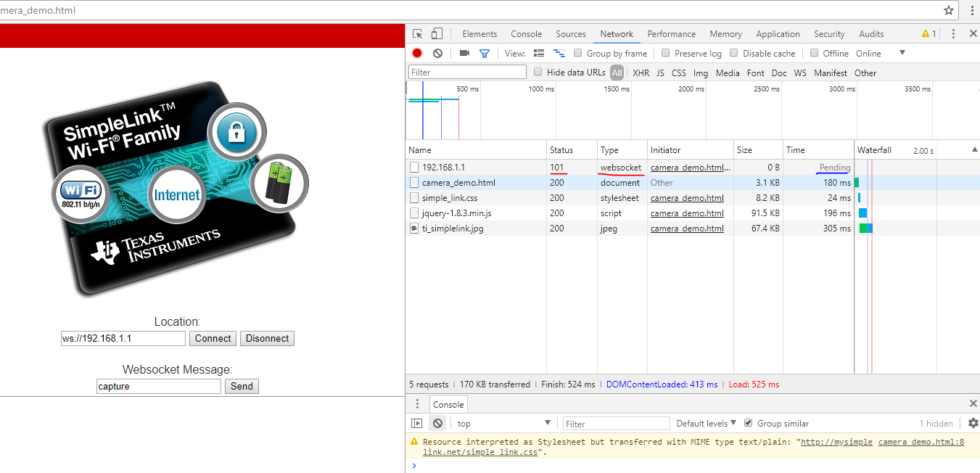Select the simple_link.css request row

tap(630, 198)
